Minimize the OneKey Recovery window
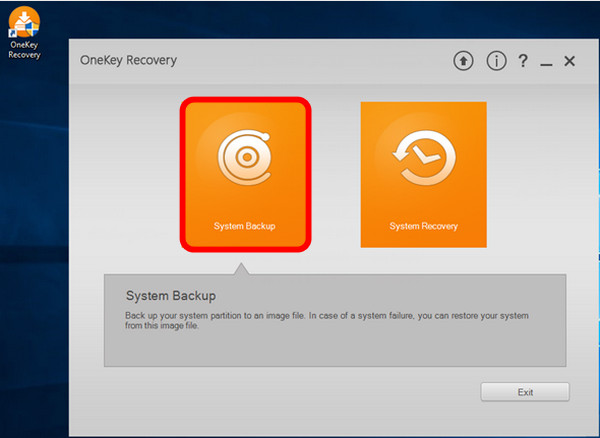This screenshot has height=438, width=600. pos(546,64)
